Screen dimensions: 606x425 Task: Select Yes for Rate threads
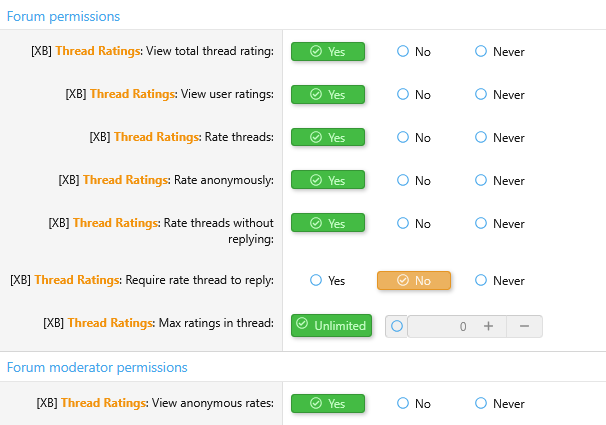tap(328, 137)
